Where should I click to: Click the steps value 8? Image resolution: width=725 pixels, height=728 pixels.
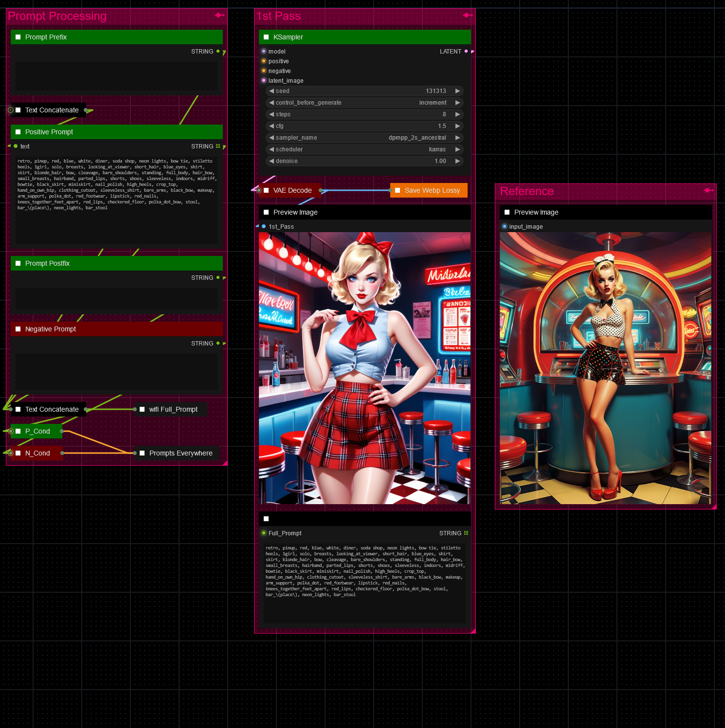(x=444, y=114)
